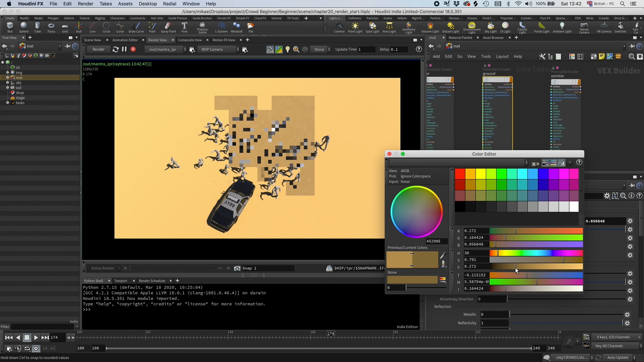This screenshot has width=644, height=362.
Task: Restart the render with refresh icon
Action: (115, 49)
